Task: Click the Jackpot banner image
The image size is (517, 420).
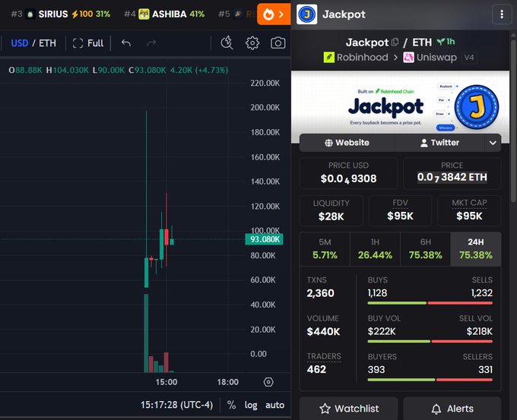Action: (400, 107)
